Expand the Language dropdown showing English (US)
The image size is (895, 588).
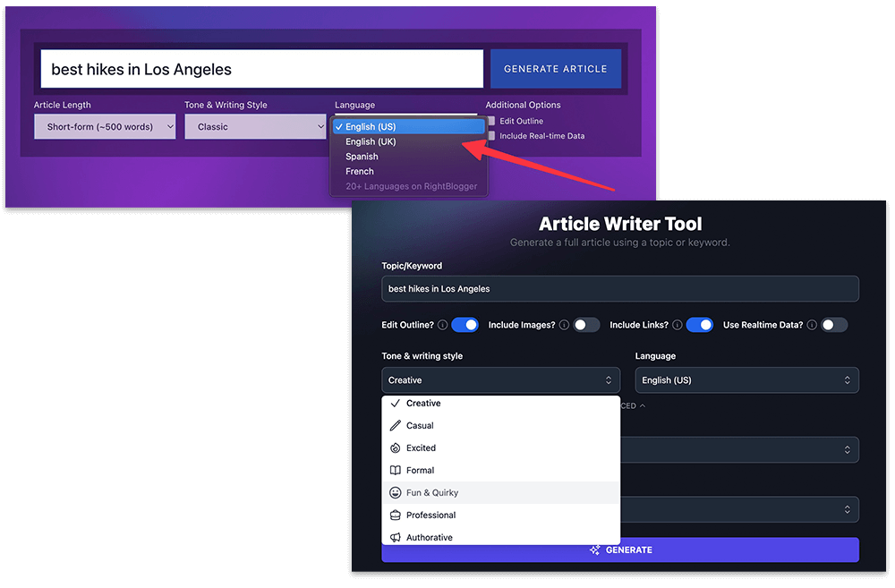click(x=746, y=379)
